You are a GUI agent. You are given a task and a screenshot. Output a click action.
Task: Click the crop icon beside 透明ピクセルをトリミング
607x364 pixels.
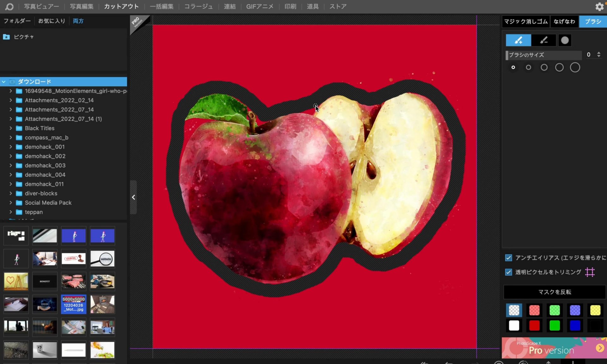(x=590, y=272)
